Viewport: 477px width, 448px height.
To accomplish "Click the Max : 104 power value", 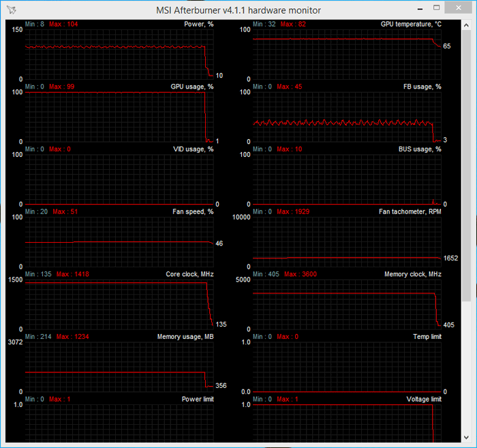I will click(63, 24).
